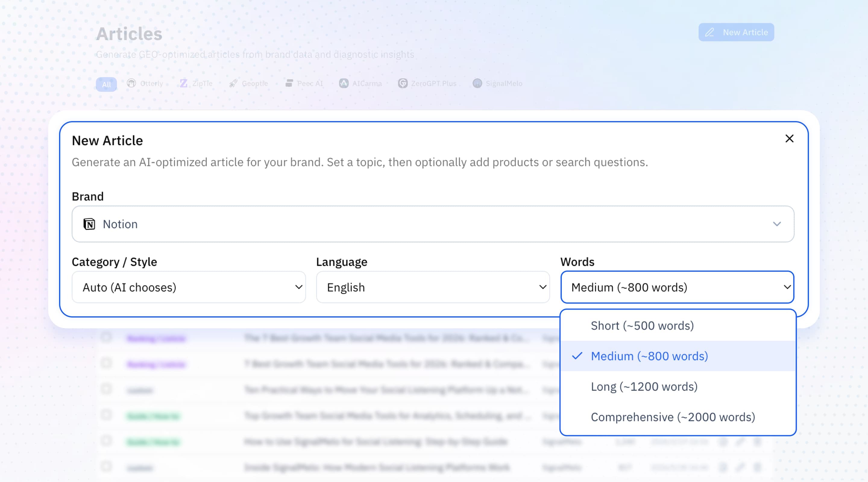
Task: Filter articles by SignalMelo brand
Action: pyautogui.click(x=497, y=83)
